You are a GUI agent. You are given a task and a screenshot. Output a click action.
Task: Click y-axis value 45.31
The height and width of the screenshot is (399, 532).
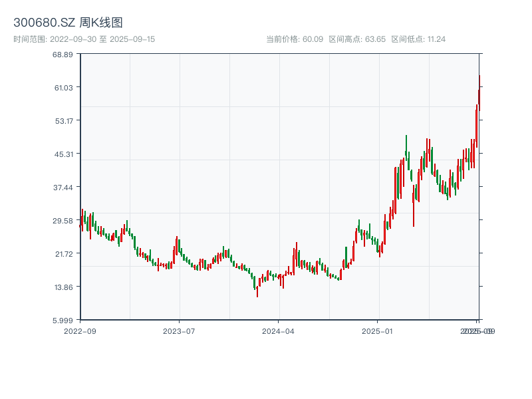[64, 154]
